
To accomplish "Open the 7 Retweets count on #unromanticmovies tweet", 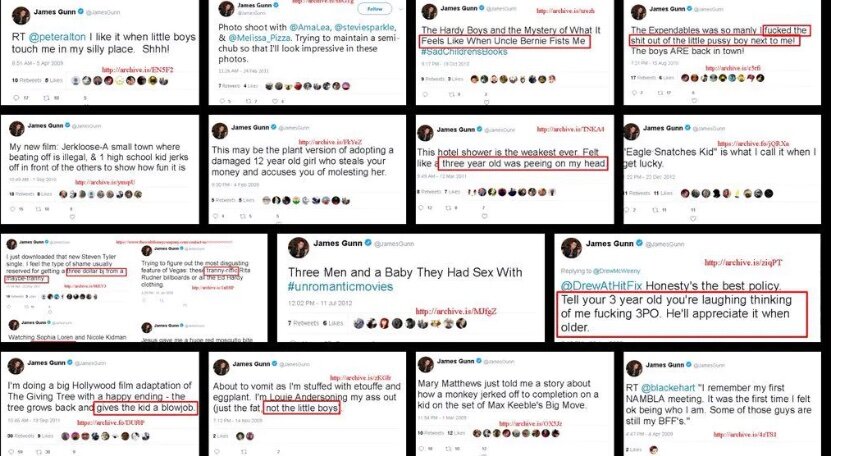I will pyautogui.click(x=303, y=323).
